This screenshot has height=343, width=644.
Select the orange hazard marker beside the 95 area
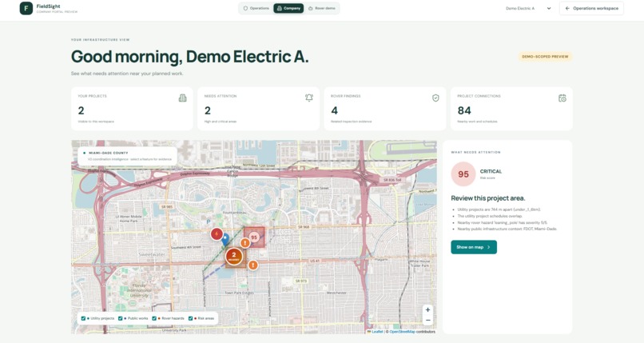pos(245,243)
